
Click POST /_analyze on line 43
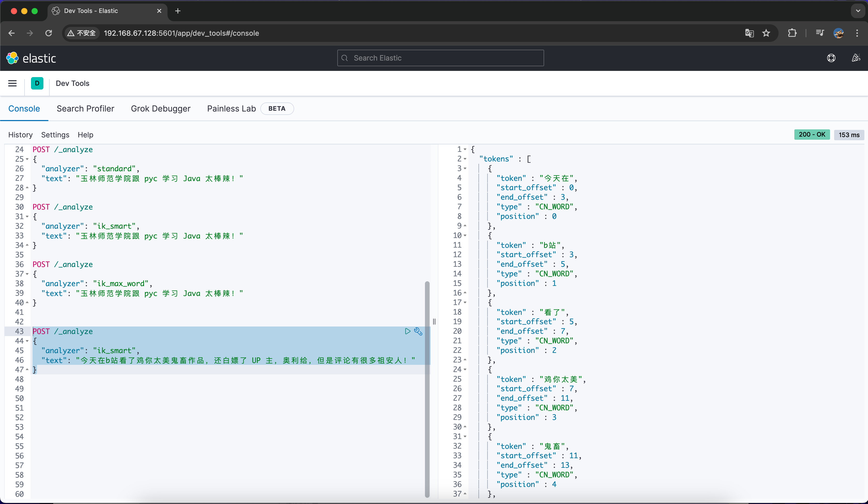tap(63, 331)
